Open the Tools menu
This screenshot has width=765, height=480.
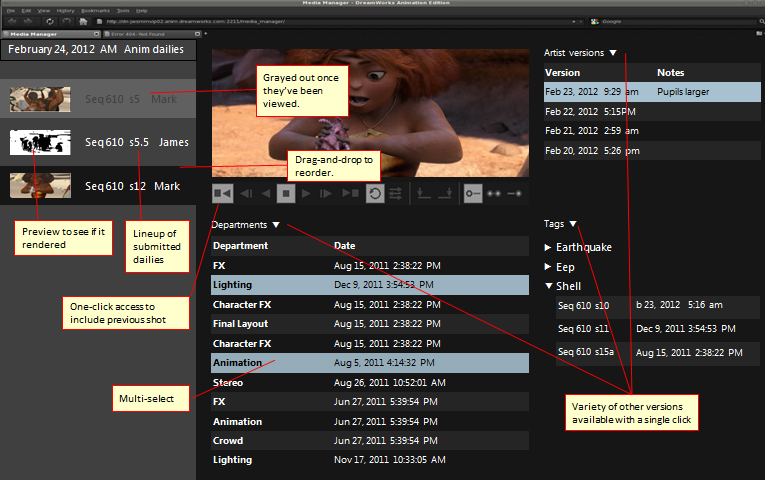123,11
